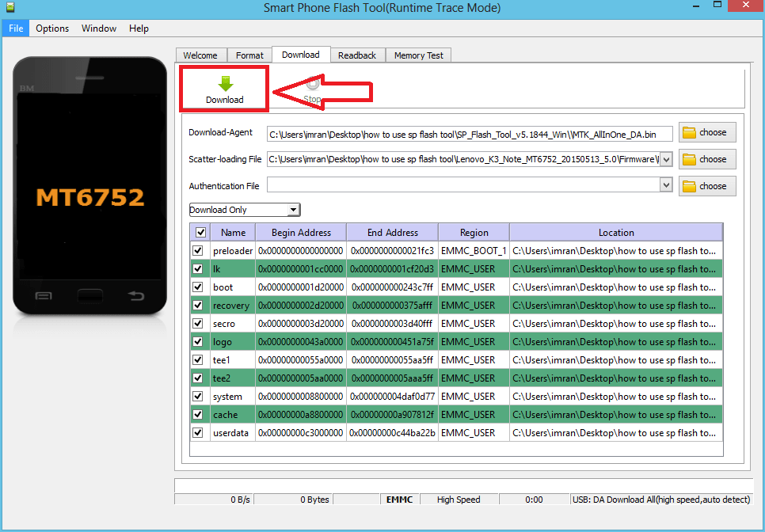Uncheck the system partition checkbox

point(198,396)
